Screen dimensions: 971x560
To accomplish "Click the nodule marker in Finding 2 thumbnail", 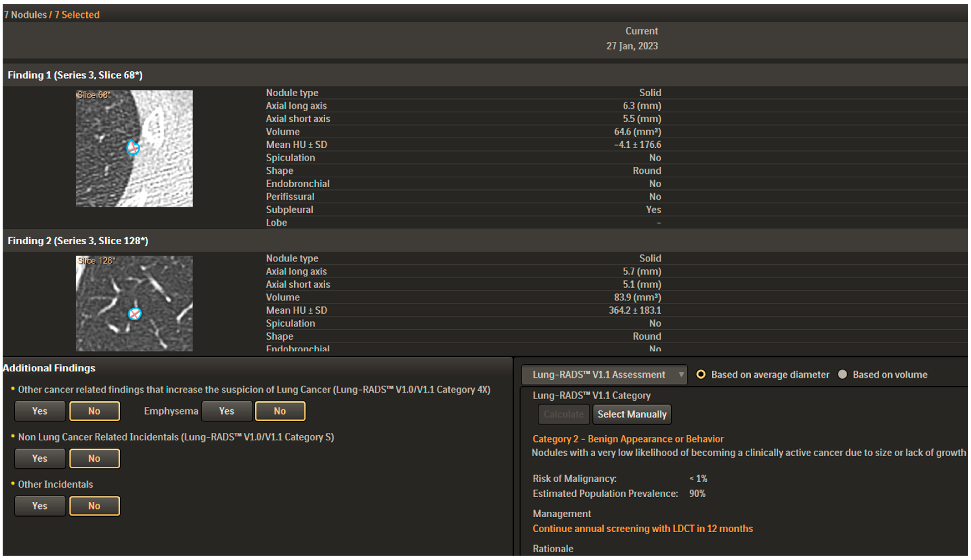I will [134, 314].
